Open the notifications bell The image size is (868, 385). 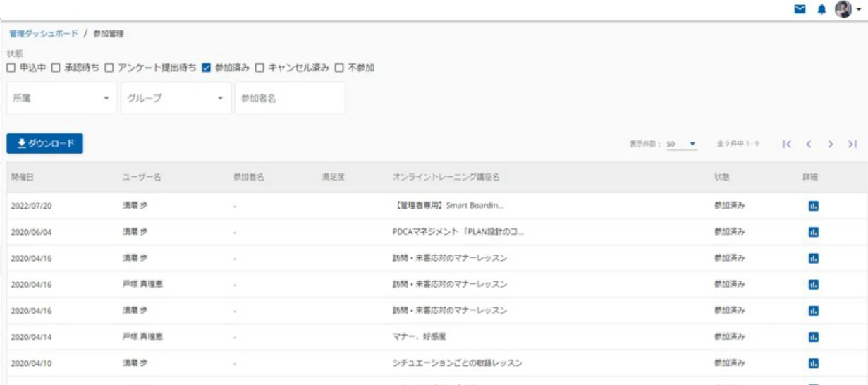[x=821, y=9]
